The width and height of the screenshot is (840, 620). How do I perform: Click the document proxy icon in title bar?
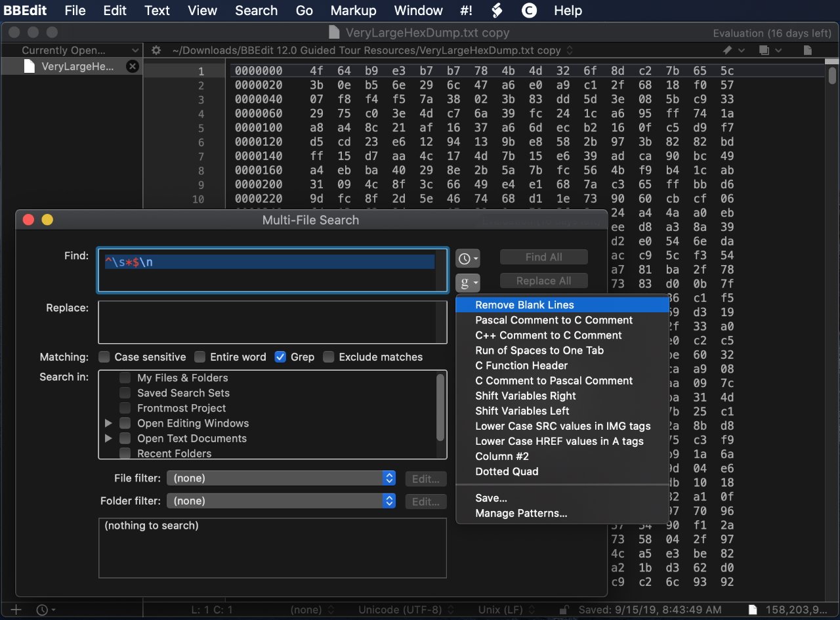click(x=333, y=32)
